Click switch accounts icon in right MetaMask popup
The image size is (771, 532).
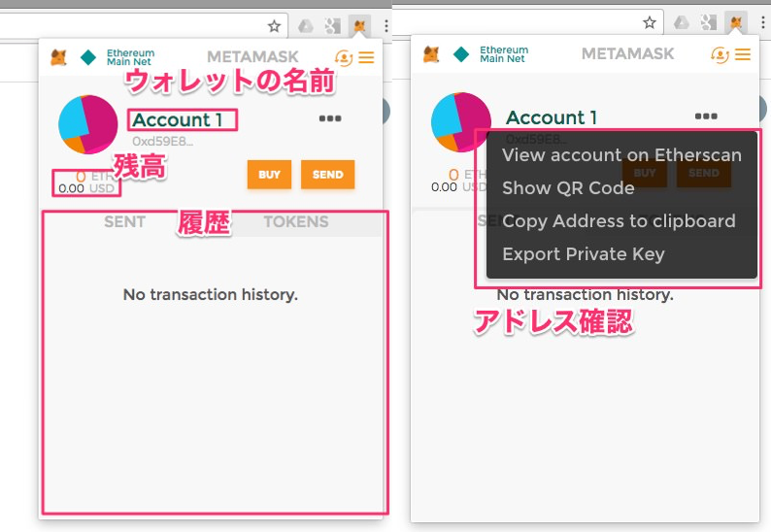coord(720,54)
